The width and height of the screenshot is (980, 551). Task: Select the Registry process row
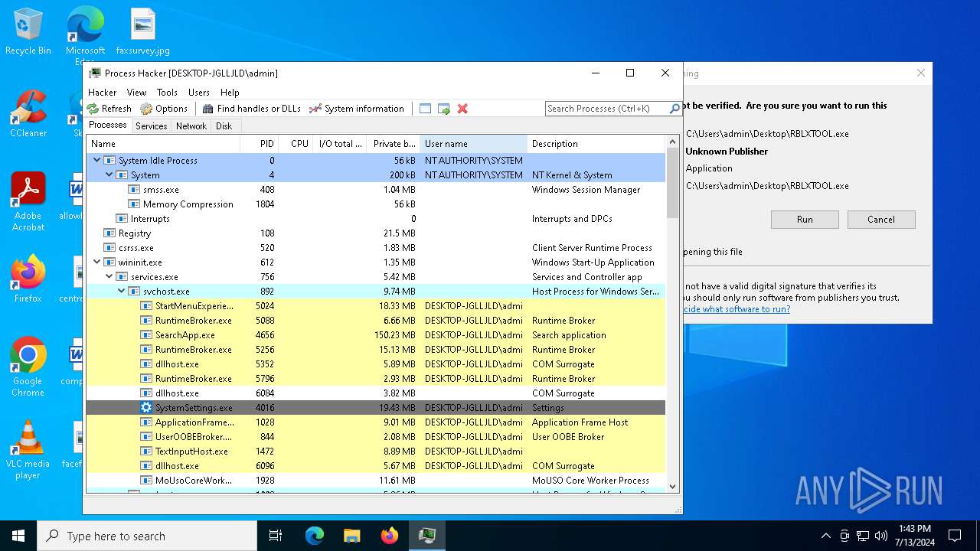375,233
